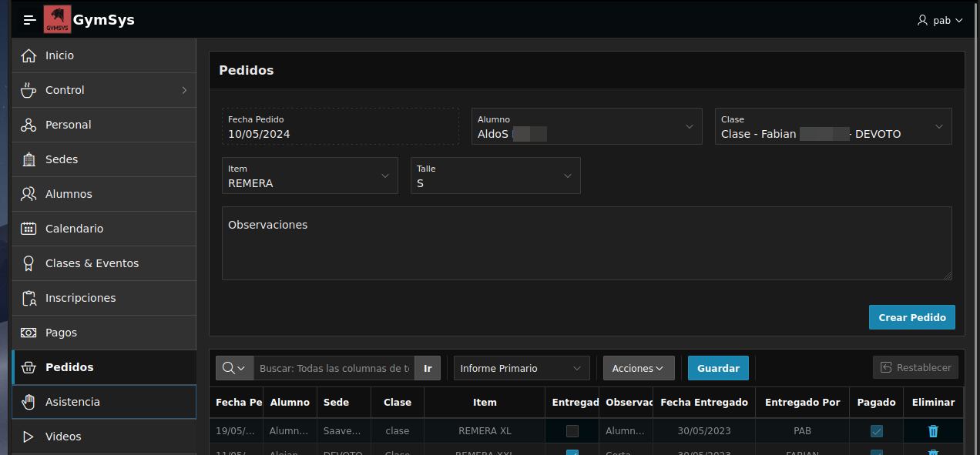This screenshot has width=980, height=455.
Task: Toggle the Entregado checkbox on the second row
Action: point(572,453)
